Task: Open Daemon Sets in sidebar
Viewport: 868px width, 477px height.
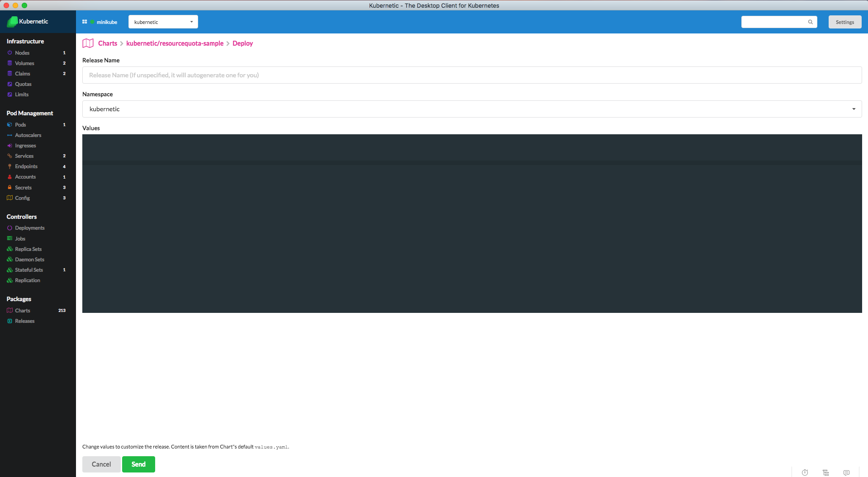Action: click(x=30, y=260)
